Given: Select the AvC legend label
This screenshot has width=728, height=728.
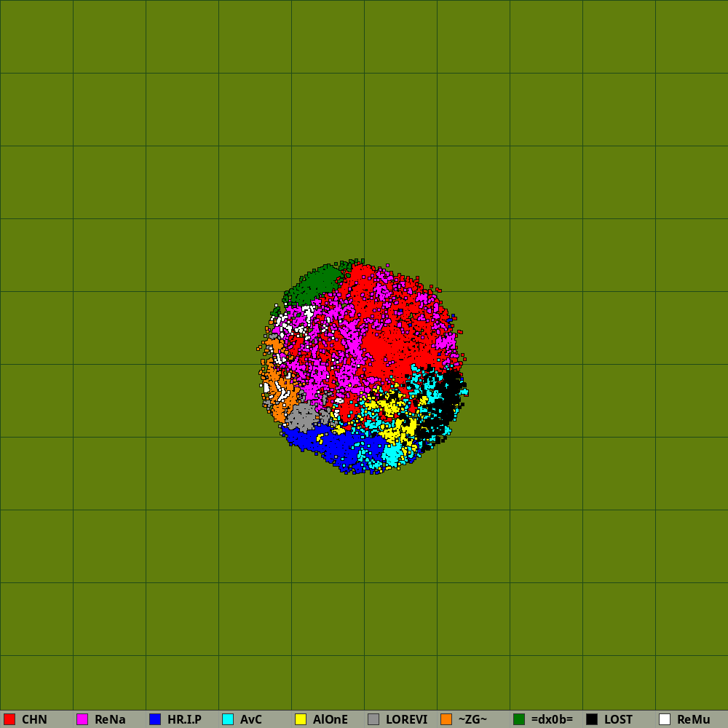Looking at the screenshot, I should click(251, 720).
